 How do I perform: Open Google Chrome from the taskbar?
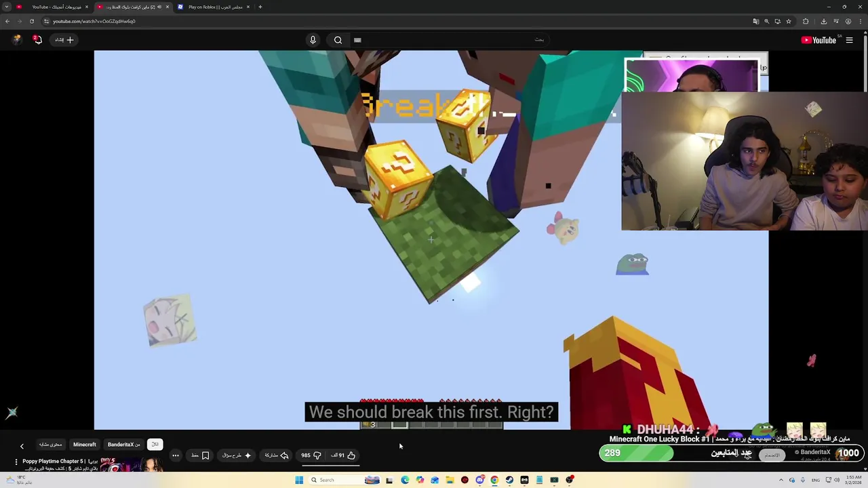[x=494, y=480]
